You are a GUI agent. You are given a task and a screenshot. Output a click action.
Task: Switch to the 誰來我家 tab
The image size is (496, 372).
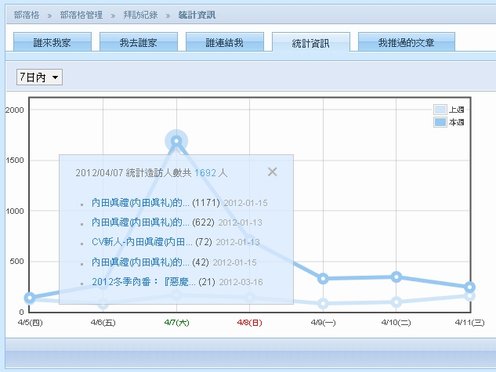[x=52, y=42]
